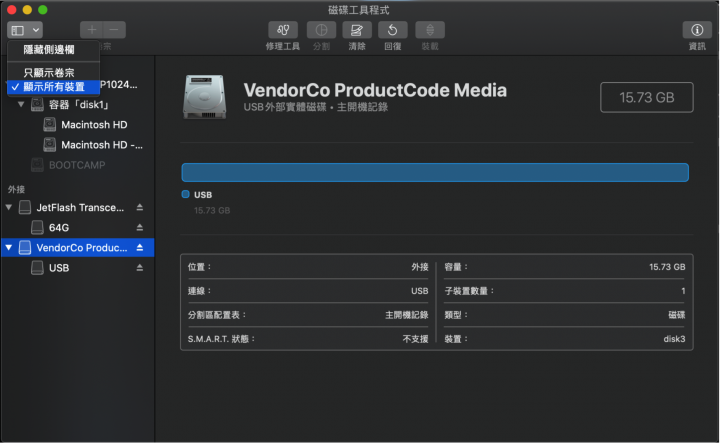Image resolution: width=720 pixels, height=443 pixels.
Task: Click the 15.73 GB capacity box
Action: (x=647, y=97)
